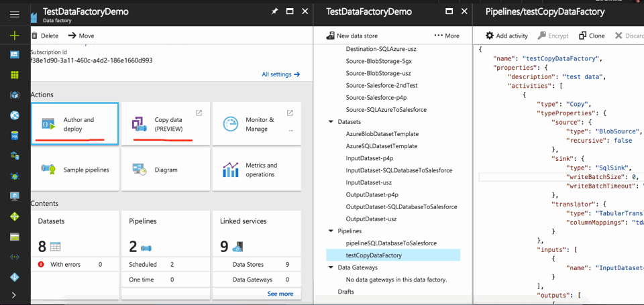Screen dimensions: 644x305
Task: Click the New data store button
Action: (x=352, y=36)
